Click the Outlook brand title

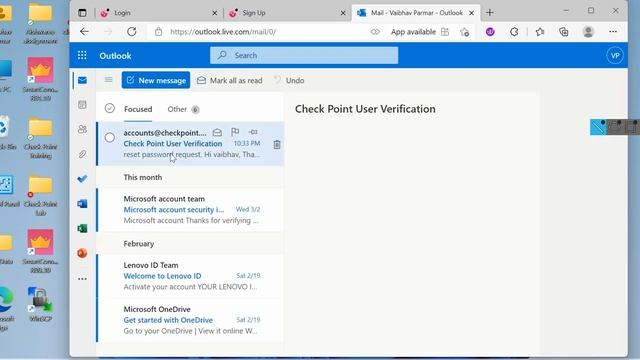coord(115,56)
